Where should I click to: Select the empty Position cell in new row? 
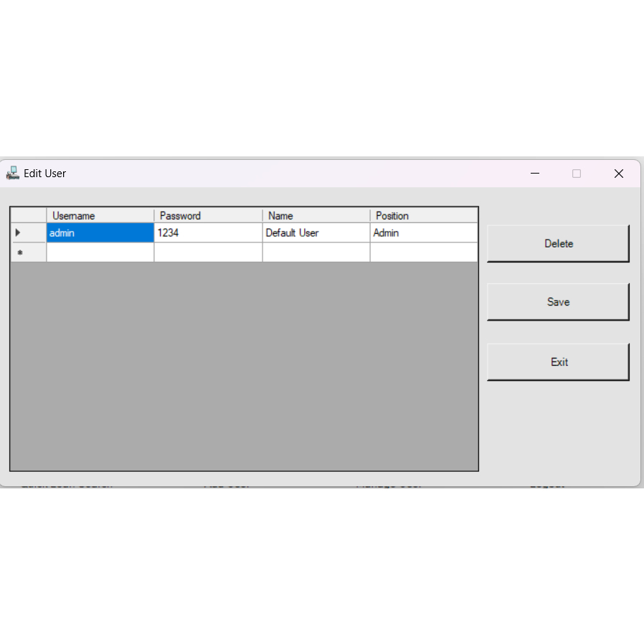click(423, 252)
